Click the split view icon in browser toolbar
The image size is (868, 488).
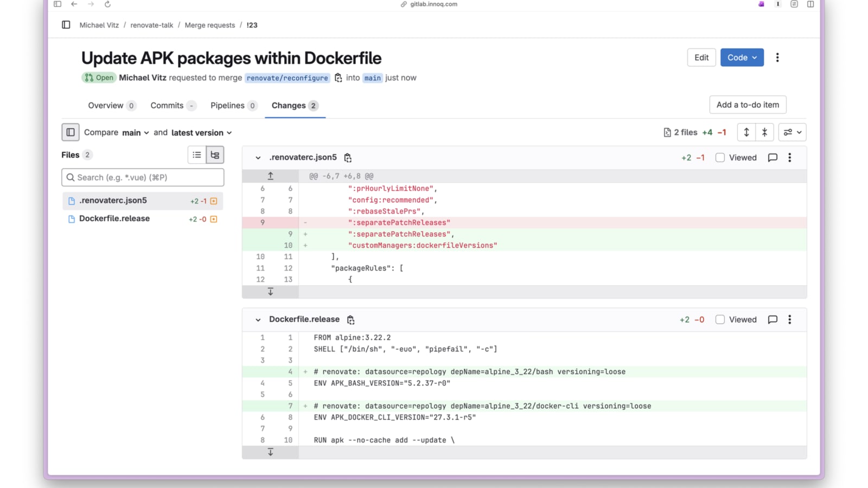tap(810, 4)
